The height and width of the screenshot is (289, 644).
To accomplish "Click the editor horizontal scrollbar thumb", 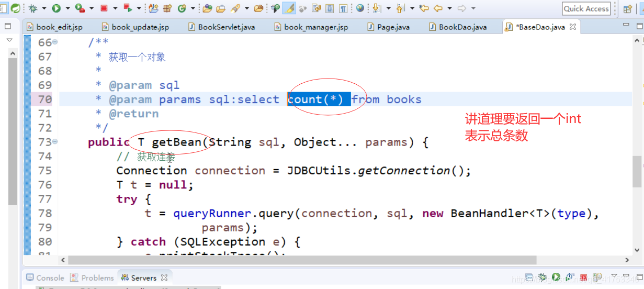I will 302,260.
